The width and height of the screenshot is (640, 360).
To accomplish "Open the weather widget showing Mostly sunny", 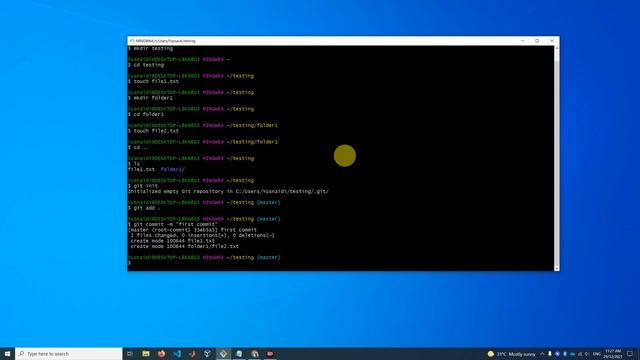I will [x=511, y=354].
